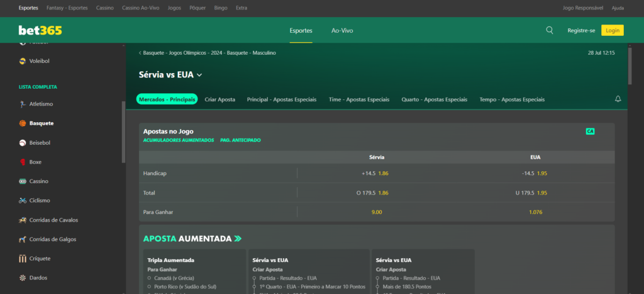Click the Beisebol ball icon
Screen dimensions: 644x294
pos(23,143)
